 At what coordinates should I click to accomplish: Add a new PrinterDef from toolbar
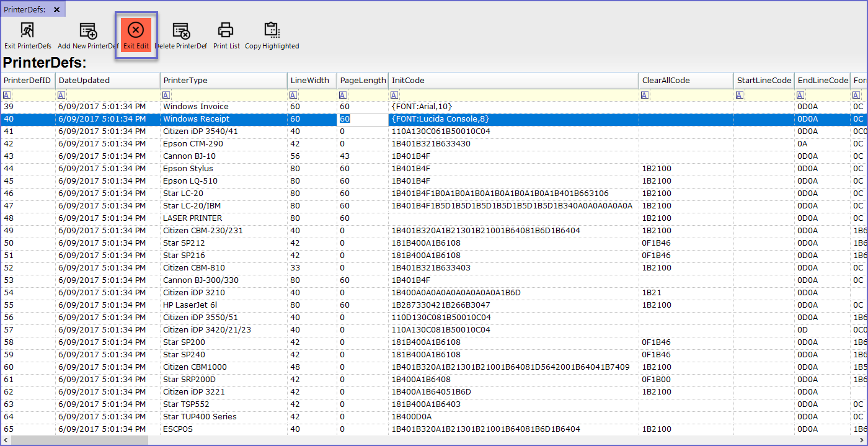(x=88, y=35)
